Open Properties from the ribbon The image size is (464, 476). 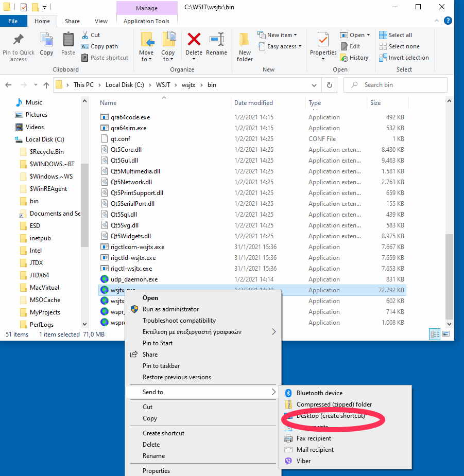323,46
